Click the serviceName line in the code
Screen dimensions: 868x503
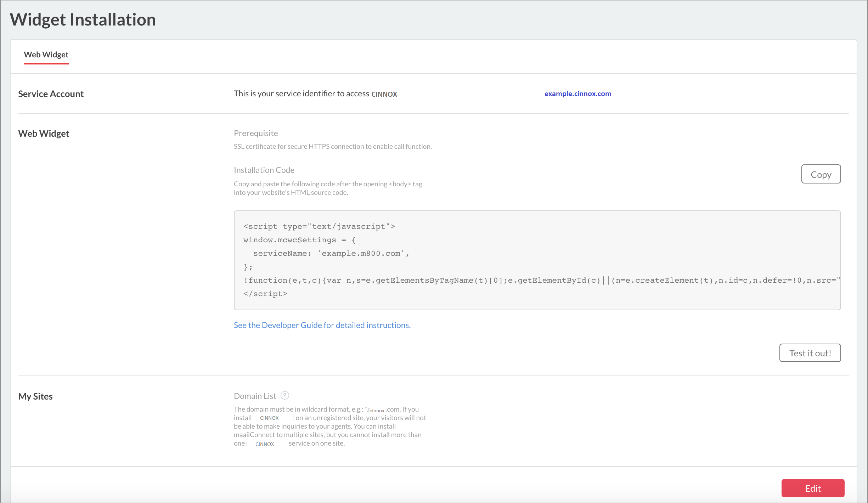[331, 254]
